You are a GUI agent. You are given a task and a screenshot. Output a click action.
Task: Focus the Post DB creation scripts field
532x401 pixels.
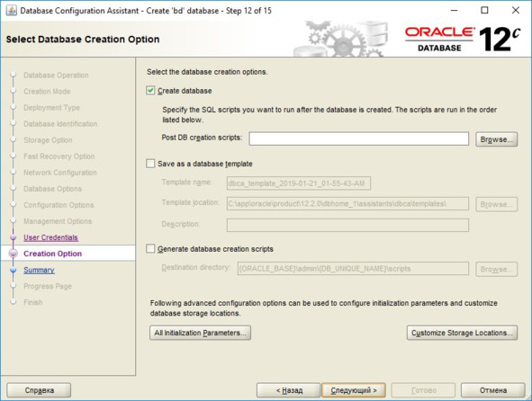pyautogui.click(x=358, y=139)
